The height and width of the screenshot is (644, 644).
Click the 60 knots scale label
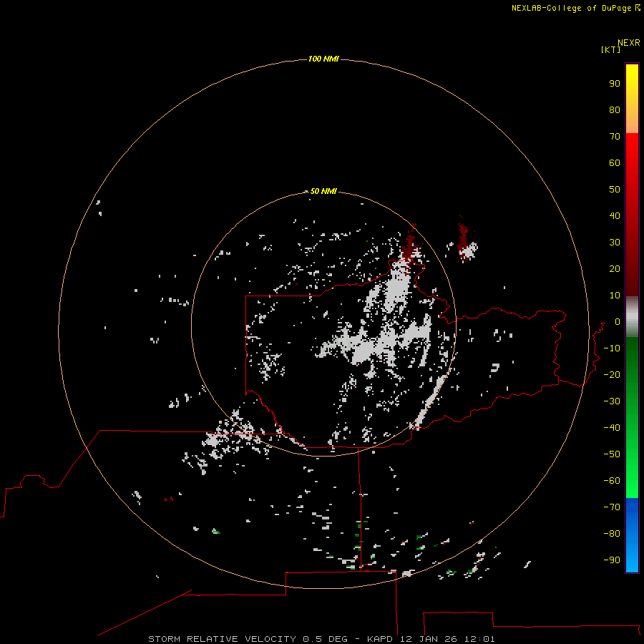pyautogui.click(x=615, y=162)
